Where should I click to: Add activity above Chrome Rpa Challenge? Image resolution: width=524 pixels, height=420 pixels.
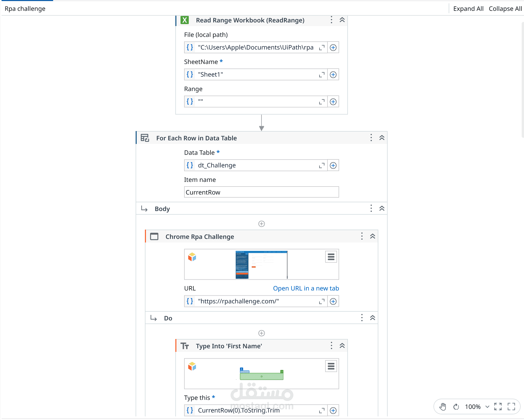tap(261, 224)
